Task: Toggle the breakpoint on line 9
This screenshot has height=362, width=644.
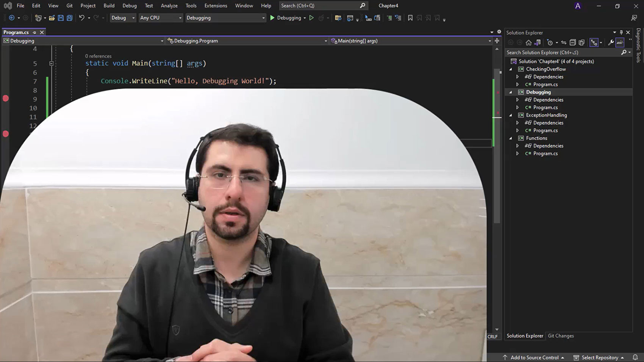Action: coord(6,99)
